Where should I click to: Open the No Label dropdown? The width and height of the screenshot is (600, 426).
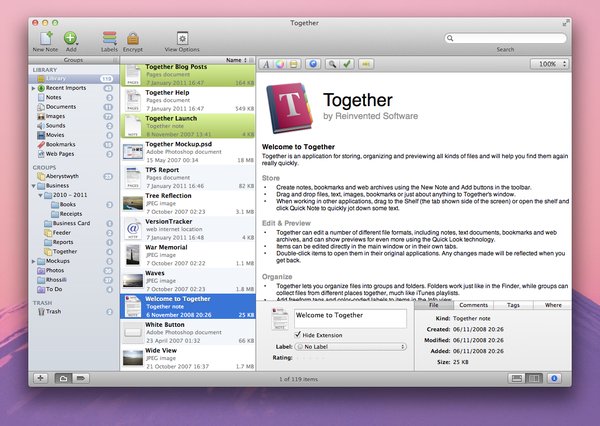click(x=350, y=347)
